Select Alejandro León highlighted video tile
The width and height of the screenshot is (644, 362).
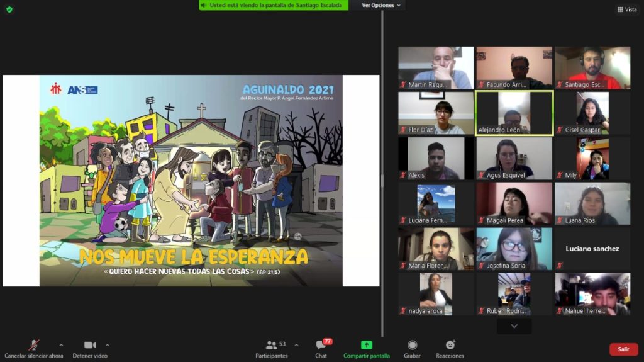(514, 113)
